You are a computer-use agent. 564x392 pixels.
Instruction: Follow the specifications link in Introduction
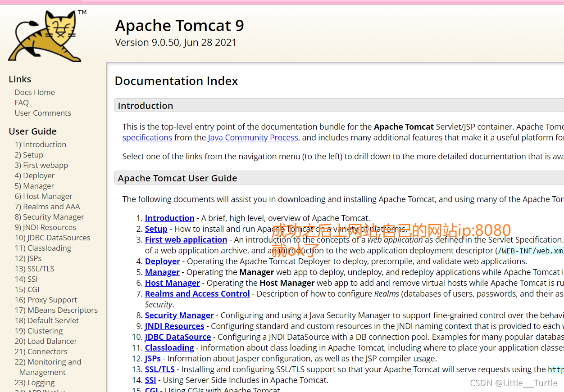tap(147, 137)
